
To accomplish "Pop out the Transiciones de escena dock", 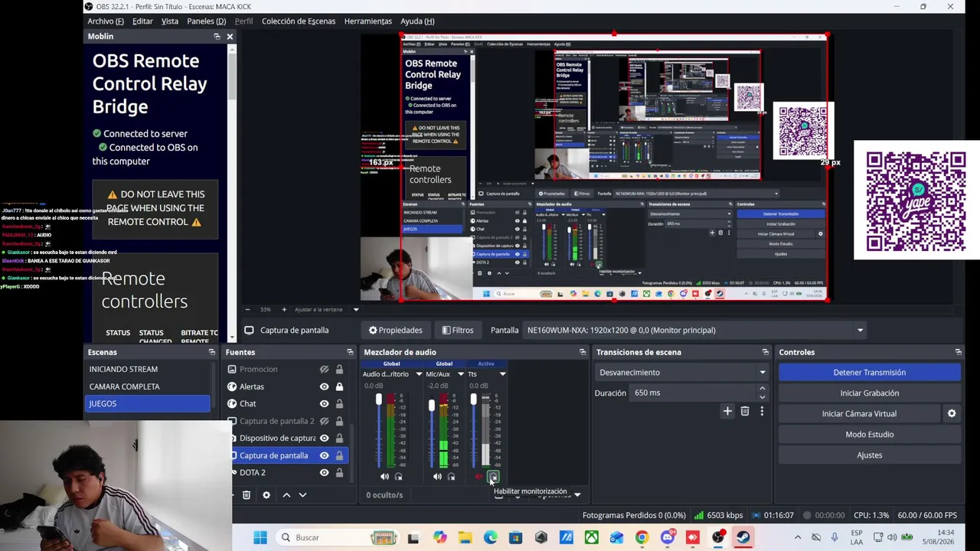I will [766, 352].
